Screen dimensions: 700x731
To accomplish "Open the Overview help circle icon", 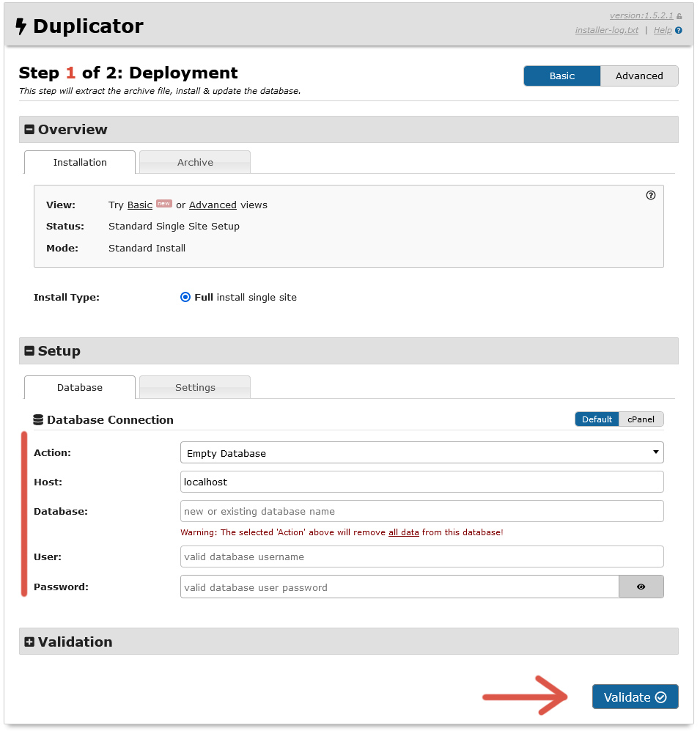I will (x=651, y=195).
